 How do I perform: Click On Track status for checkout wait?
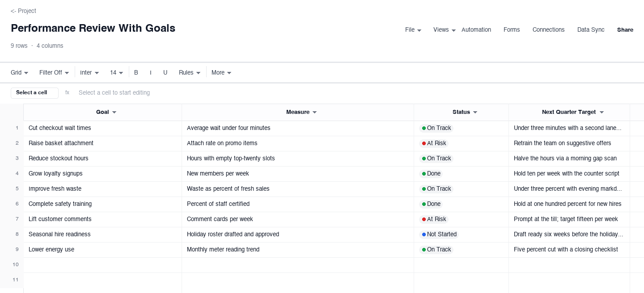coord(436,128)
